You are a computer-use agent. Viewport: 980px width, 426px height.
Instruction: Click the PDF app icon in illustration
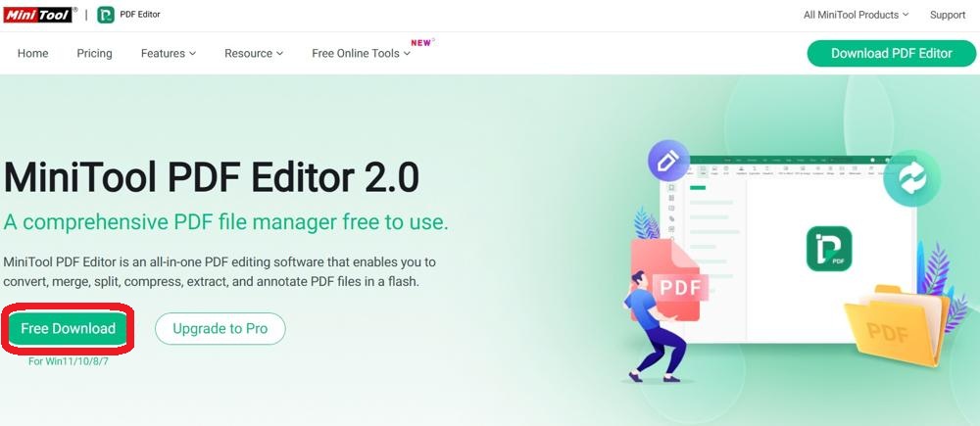point(829,249)
